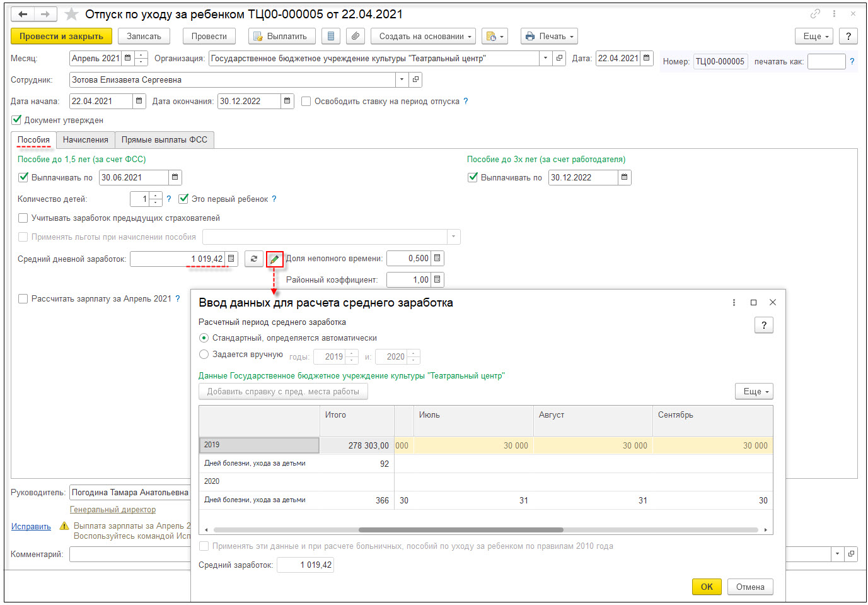Expand comment field dropdown
Screen dimensions: 868x605
click(838, 554)
